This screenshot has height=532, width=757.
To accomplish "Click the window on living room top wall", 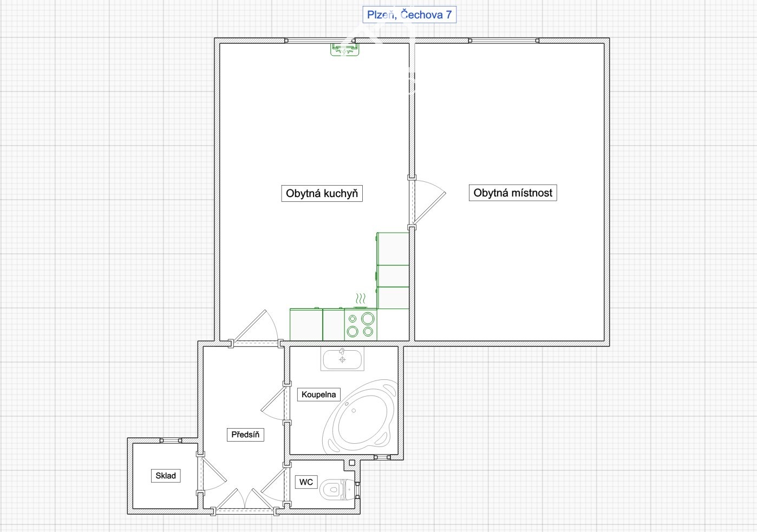I will coord(503,41).
